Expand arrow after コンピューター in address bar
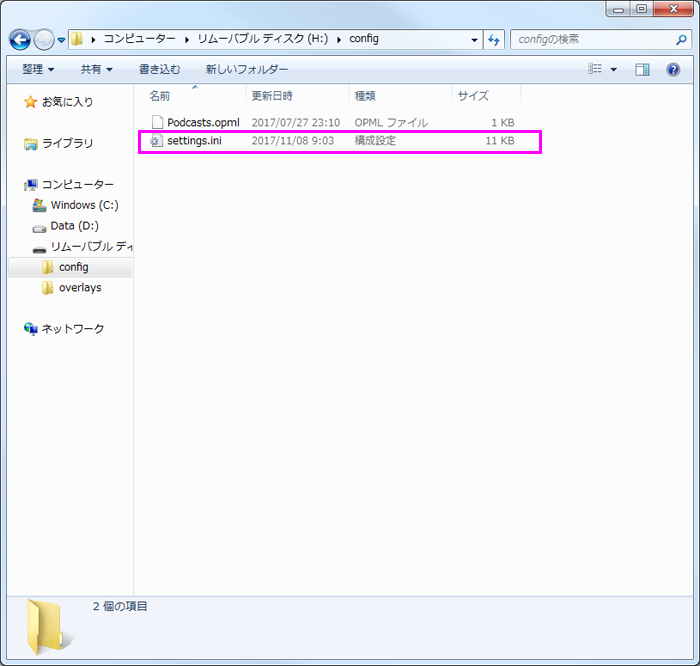700x666 pixels. point(187,40)
